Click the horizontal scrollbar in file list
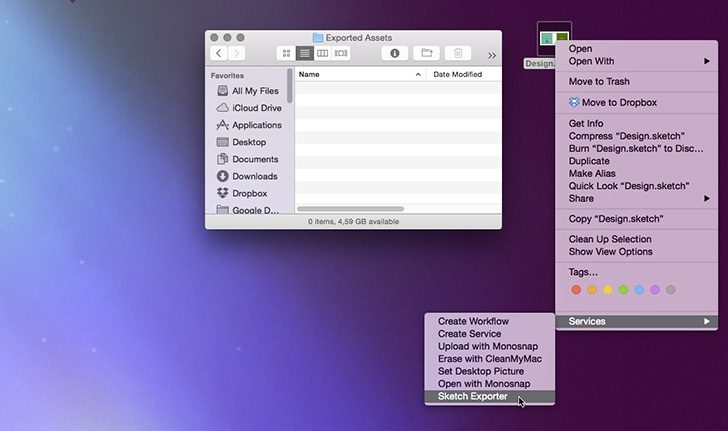 coord(351,209)
